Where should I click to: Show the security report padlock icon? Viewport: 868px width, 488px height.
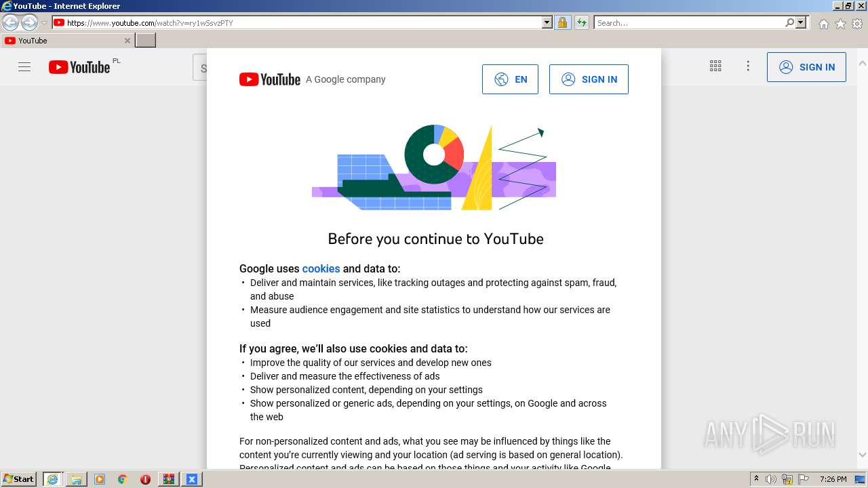(562, 22)
